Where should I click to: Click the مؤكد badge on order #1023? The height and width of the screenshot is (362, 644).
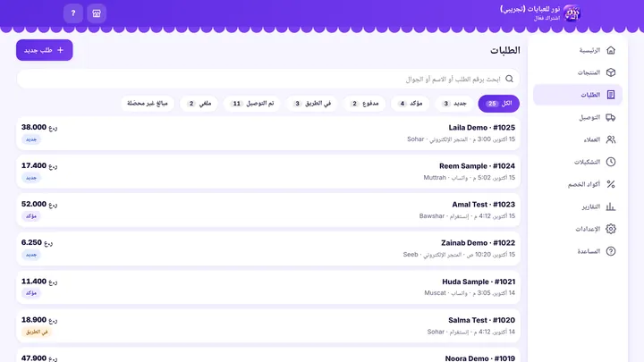31,216
